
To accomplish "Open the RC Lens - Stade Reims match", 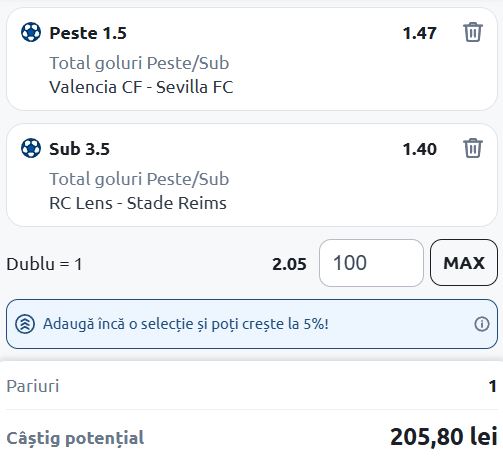I will click(x=138, y=203).
